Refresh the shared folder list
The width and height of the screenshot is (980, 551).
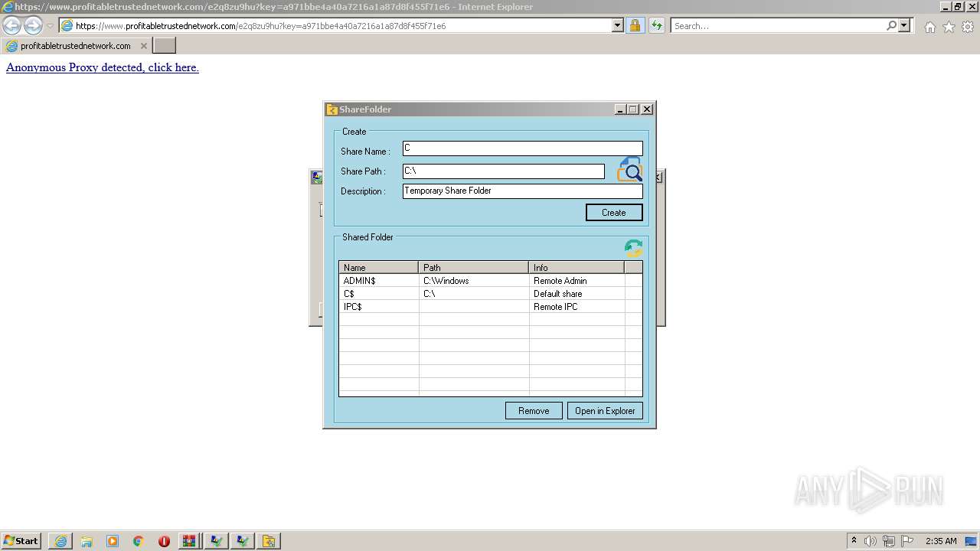coord(633,247)
